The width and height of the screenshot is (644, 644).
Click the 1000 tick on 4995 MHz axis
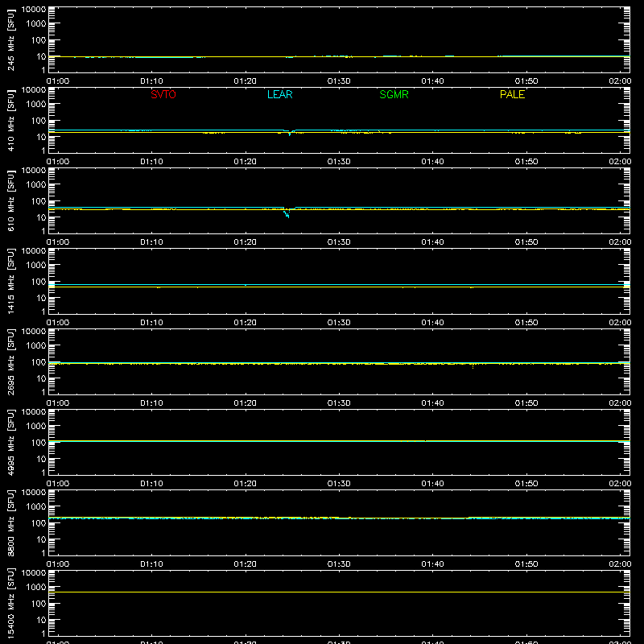[36, 427]
